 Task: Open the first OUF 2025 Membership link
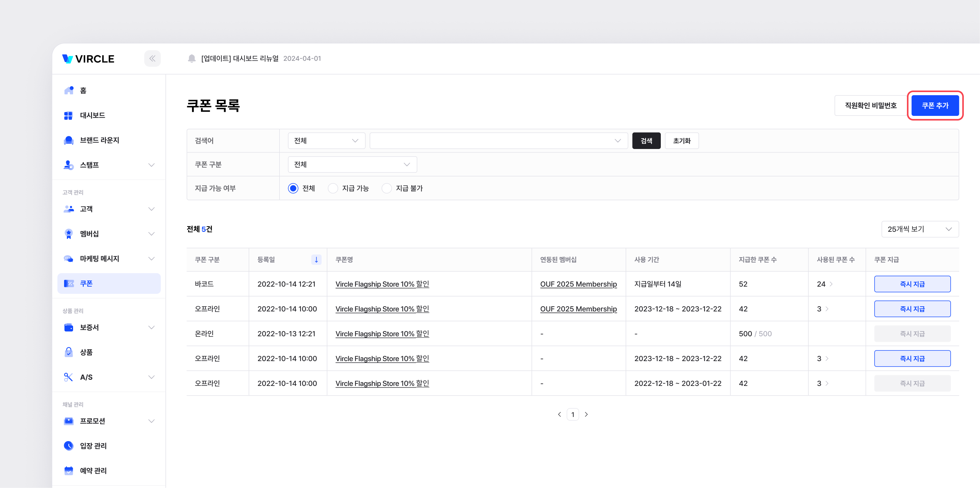[x=578, y=284]
